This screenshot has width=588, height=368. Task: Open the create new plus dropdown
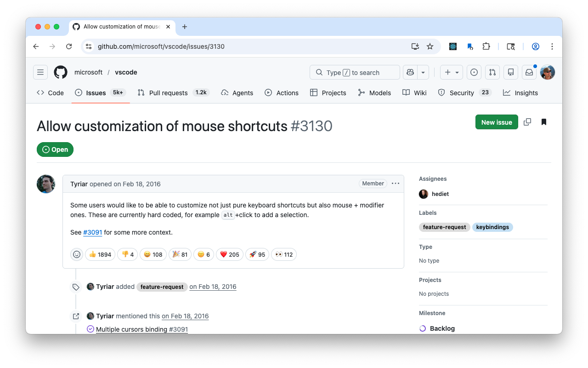pos(452,72)
